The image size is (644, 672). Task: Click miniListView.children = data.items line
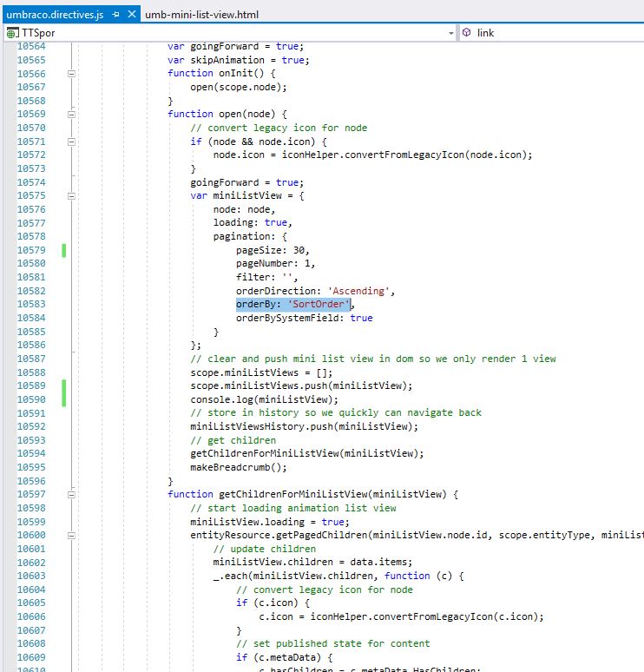point(312,562)
